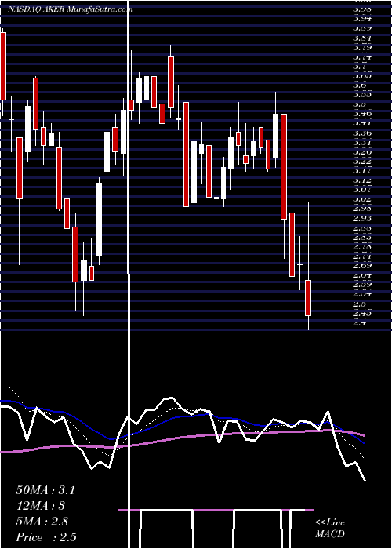Click the 3.41 price axis label

coord(362,123)
